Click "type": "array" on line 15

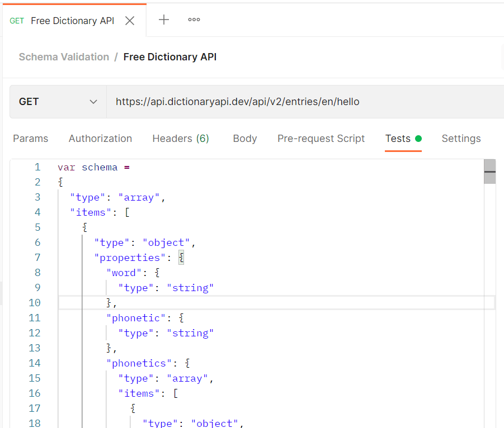(x=166, y=379)
